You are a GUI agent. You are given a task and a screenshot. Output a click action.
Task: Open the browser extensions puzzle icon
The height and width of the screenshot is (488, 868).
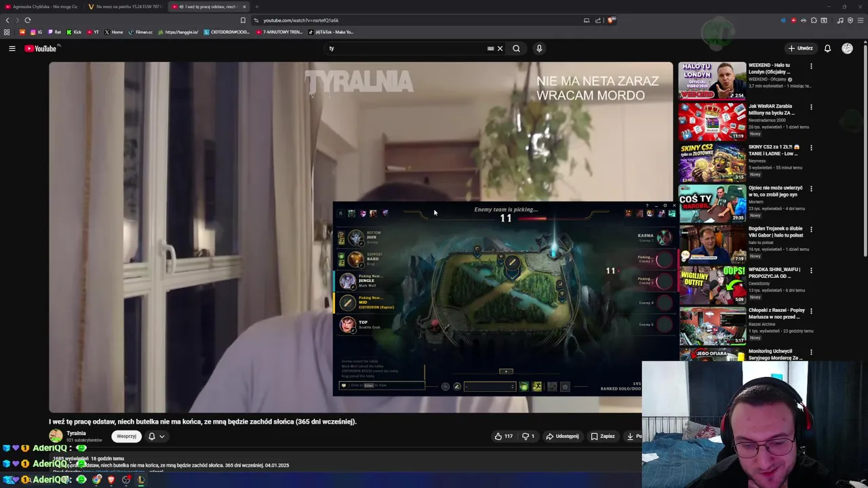coord(814,20)
